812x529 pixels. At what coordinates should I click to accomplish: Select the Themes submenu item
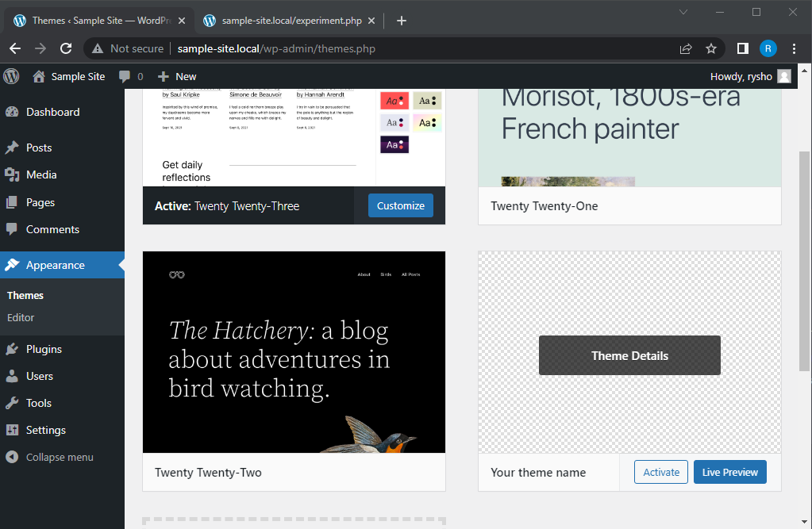click(x=25, y=296)
